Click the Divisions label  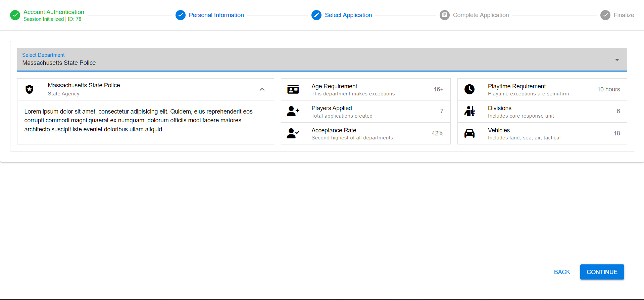(x=499, y=108)
